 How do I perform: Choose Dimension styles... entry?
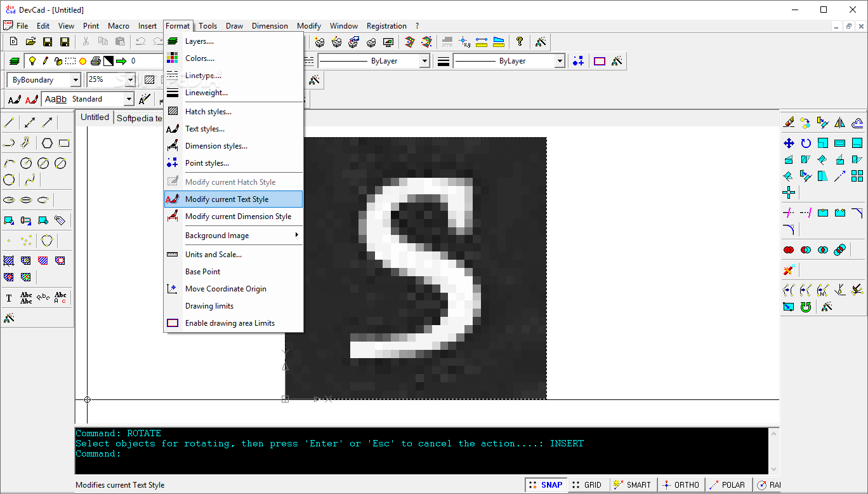[233, 146]
